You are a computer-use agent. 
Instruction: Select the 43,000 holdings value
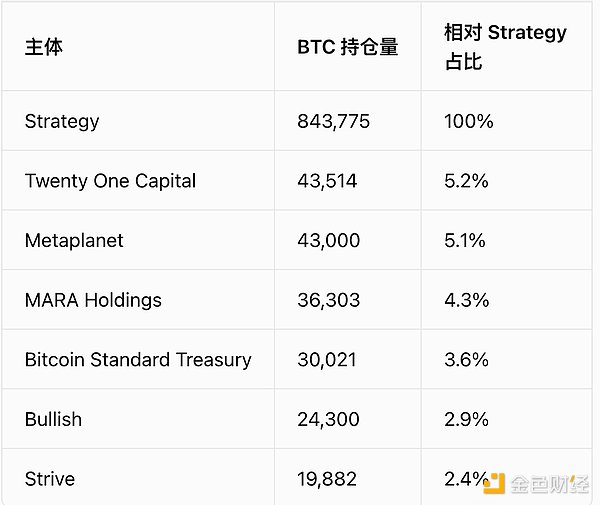pyautogui.click(x=329, y=241)
